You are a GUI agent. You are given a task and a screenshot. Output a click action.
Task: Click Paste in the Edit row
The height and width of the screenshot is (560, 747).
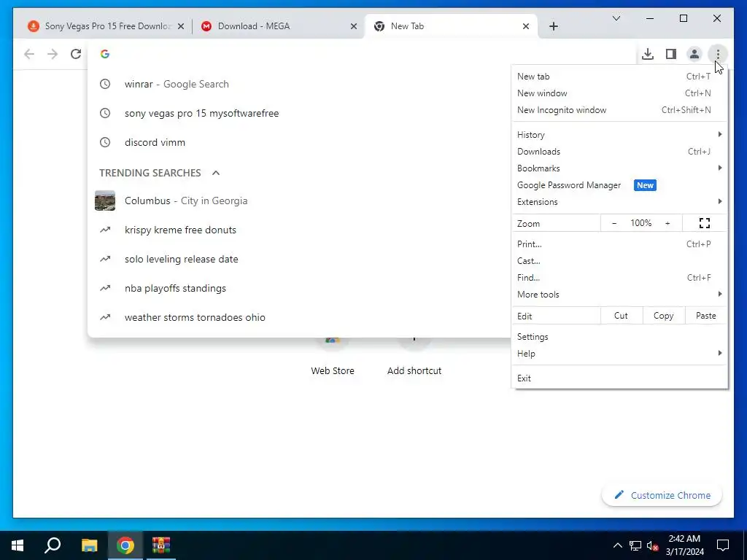point(705,316)
